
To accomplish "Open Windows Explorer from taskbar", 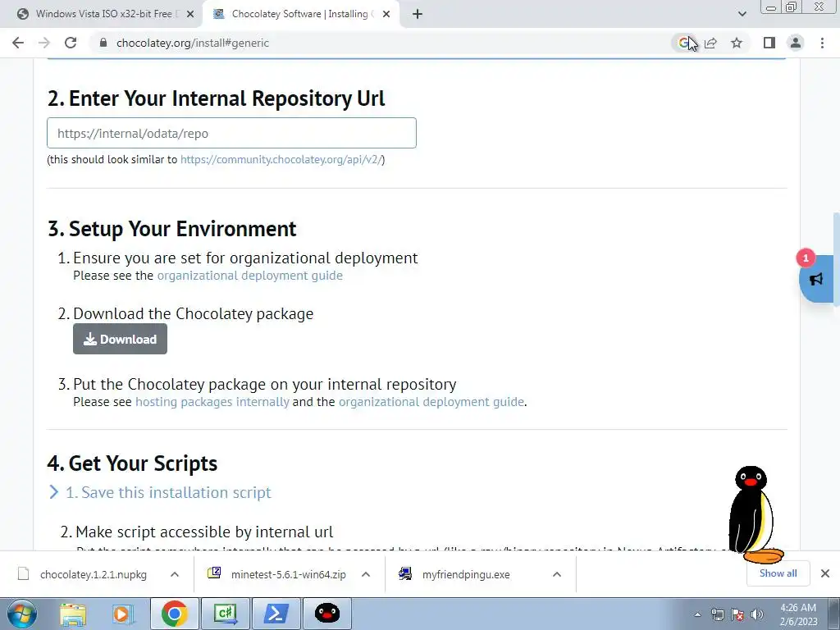I will (73, 614).
